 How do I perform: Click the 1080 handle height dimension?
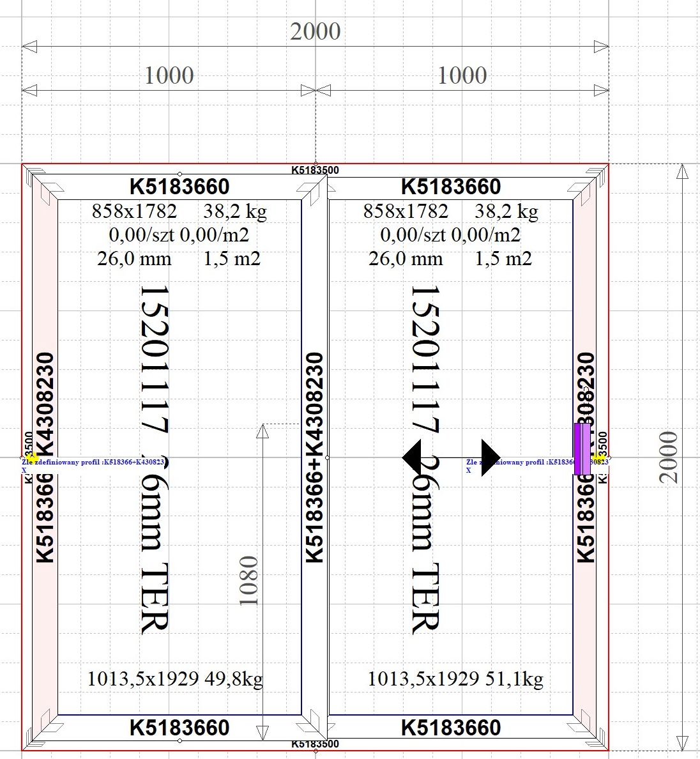click(248, 581)
